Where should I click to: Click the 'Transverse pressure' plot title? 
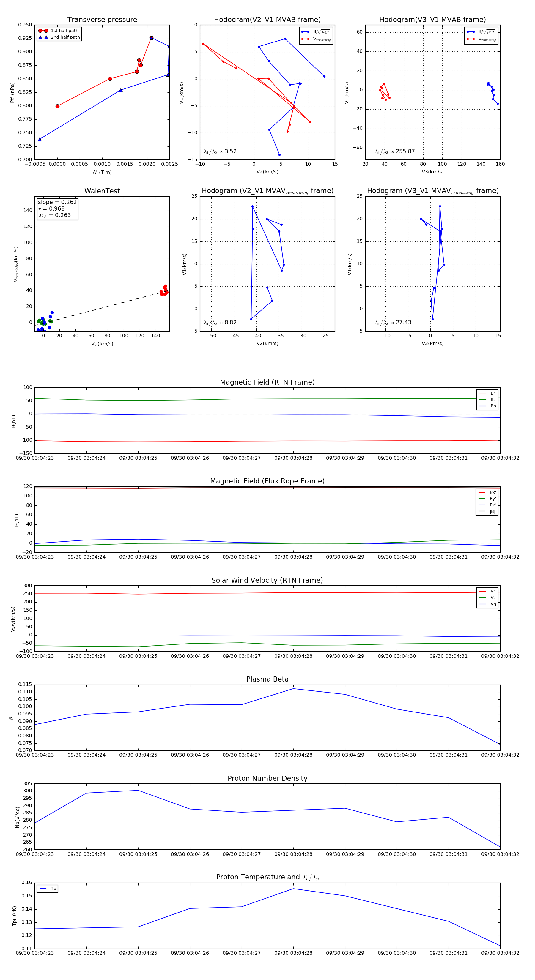coord(102,20)
